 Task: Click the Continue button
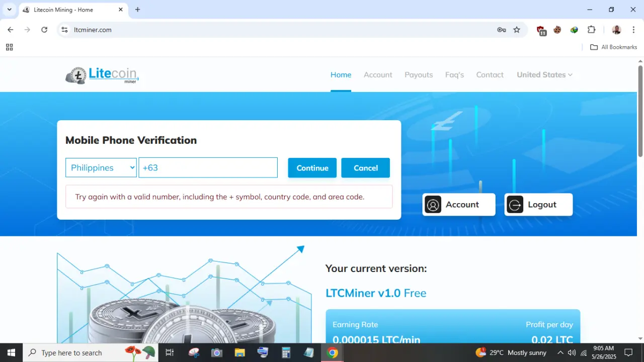coord(312,167)
